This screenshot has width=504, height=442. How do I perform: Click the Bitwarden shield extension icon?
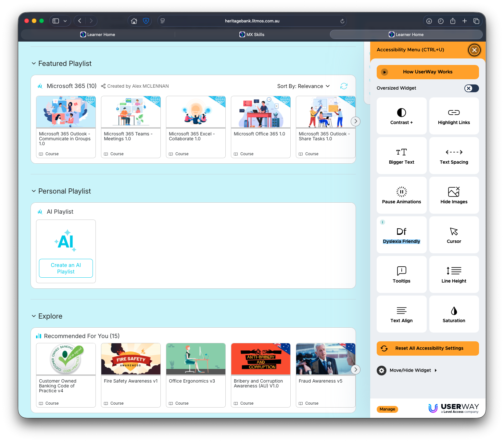click(x=146, y=21)
